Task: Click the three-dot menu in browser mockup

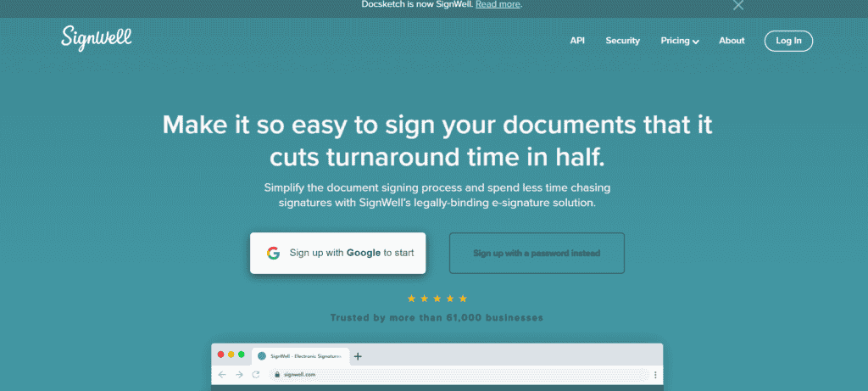Action: (x=655, y=374)
